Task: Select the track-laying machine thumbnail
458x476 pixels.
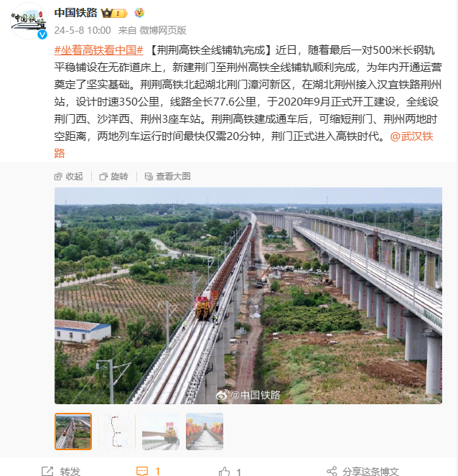Action: coord(161,431)
